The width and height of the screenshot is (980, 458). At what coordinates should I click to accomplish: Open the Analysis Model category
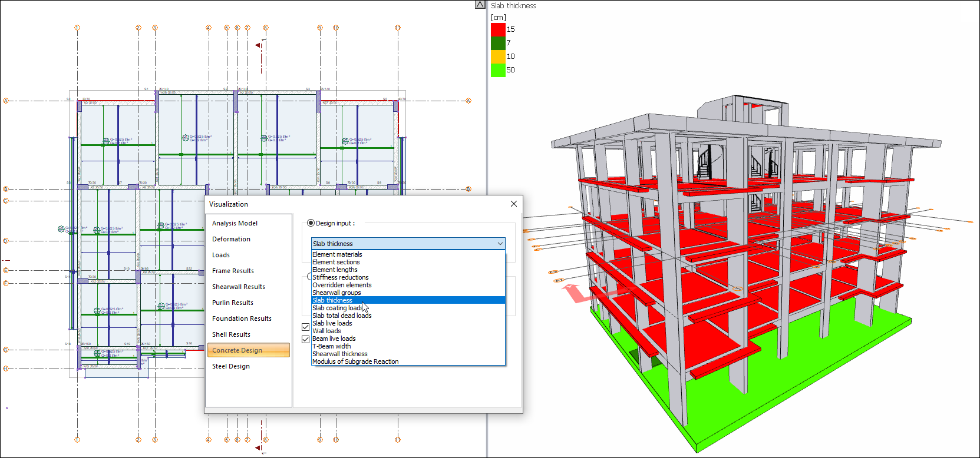click(x=235, y=223)
